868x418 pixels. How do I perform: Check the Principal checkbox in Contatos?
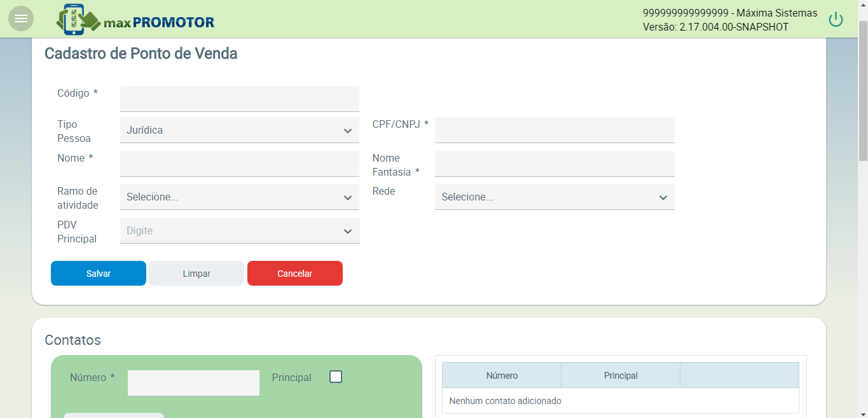point(336,377)
